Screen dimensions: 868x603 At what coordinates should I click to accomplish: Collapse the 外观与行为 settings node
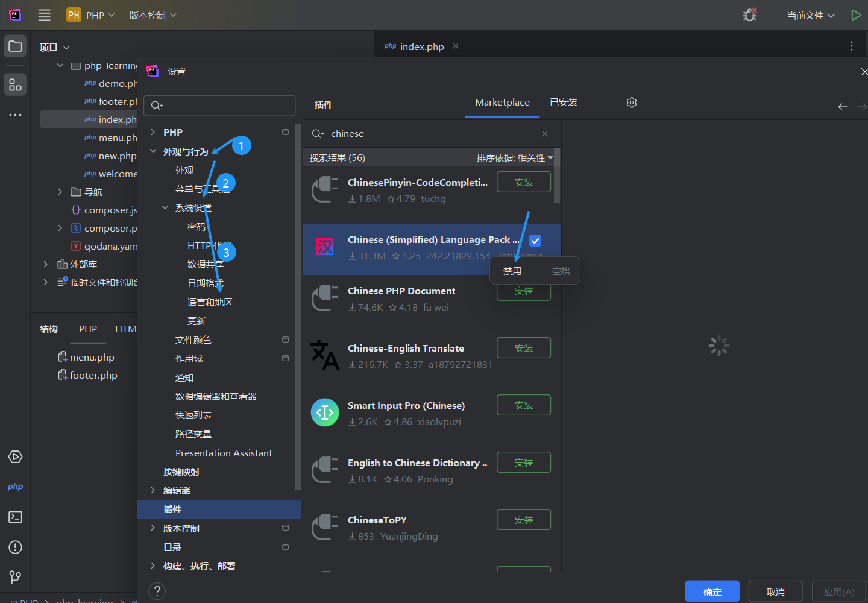point(153,151)
